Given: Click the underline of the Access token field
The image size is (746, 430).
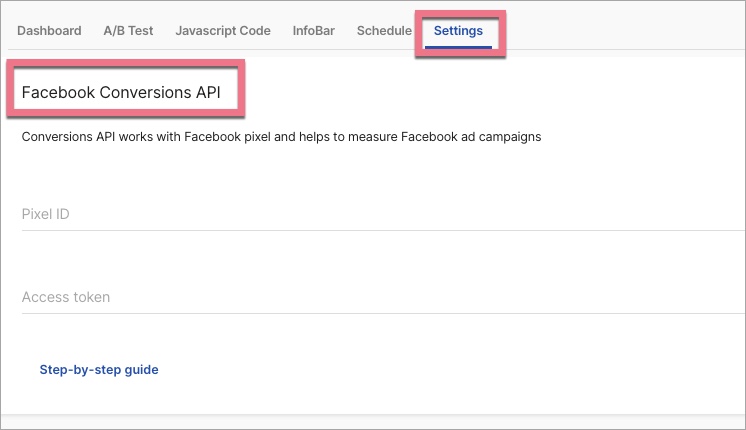Looking at the screenshot, I should [380, 313].
